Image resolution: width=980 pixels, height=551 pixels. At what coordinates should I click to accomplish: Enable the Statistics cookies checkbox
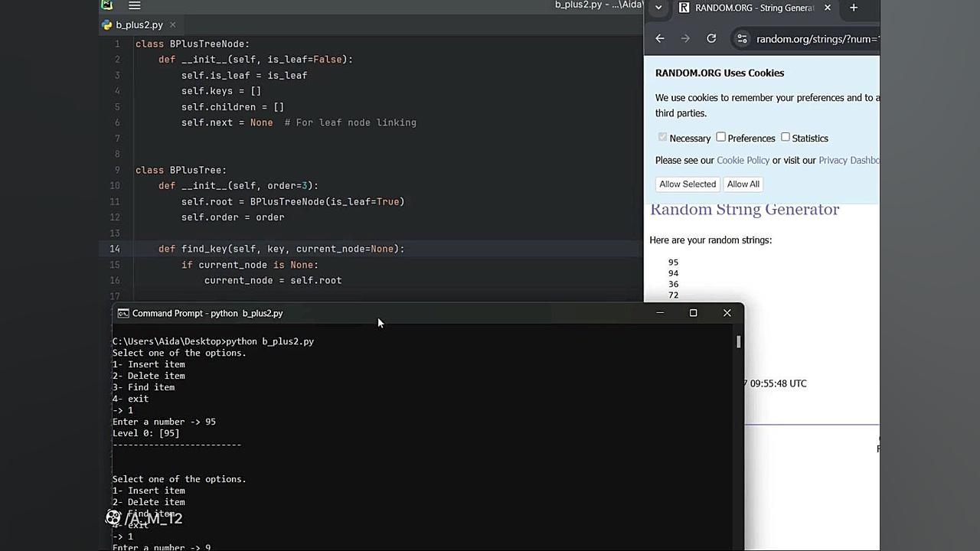click(x=785, y=137)
